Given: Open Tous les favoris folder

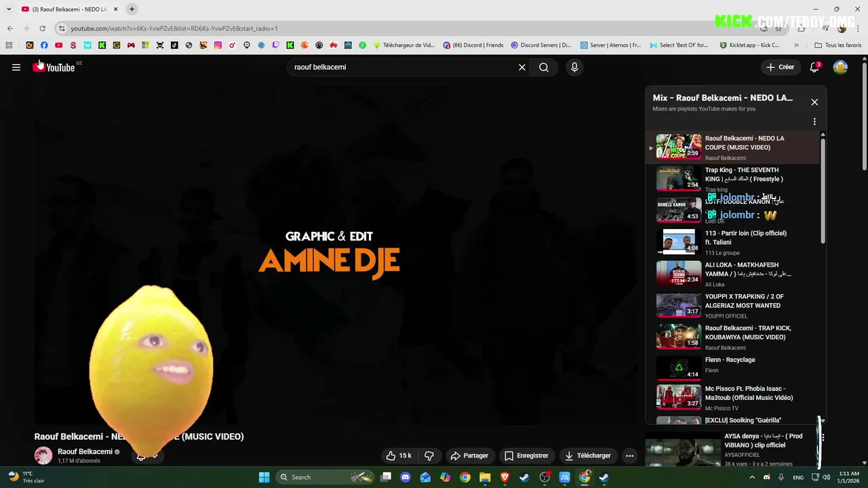Looking at the screenshot, I should click(x=838, y=45).
